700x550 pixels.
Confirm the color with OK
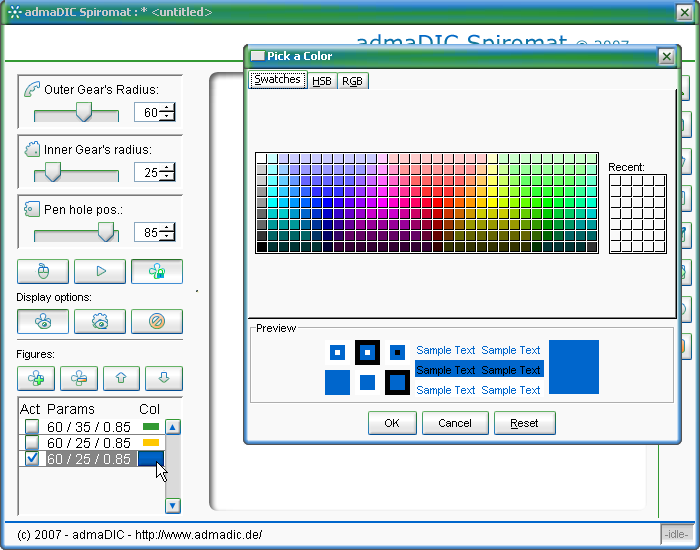392,423
